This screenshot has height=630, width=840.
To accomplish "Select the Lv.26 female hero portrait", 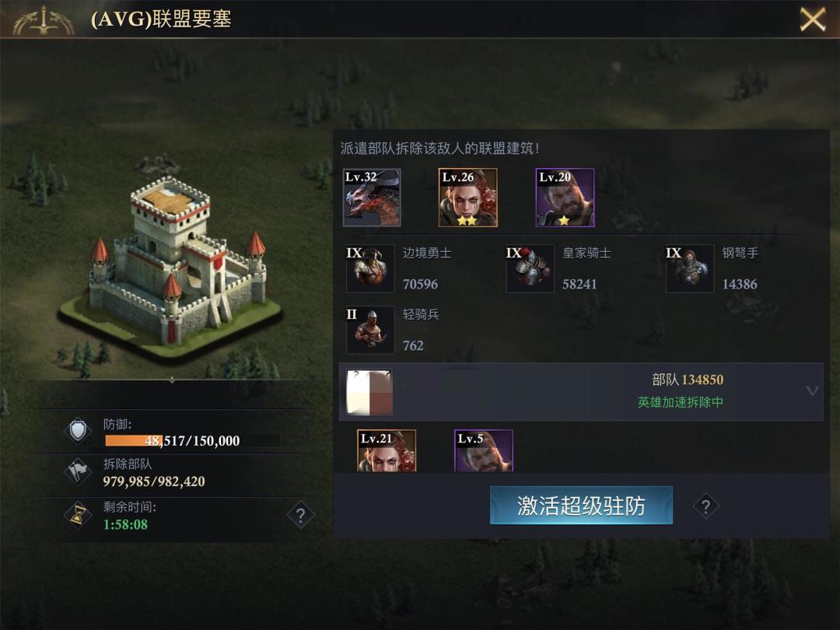I will 467,198.
